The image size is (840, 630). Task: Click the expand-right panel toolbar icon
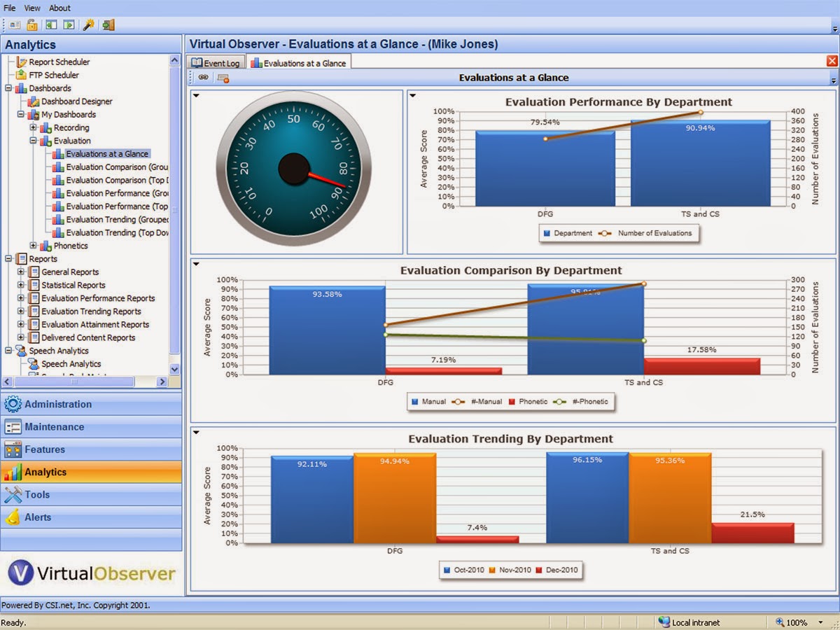(x=69, y=25)
